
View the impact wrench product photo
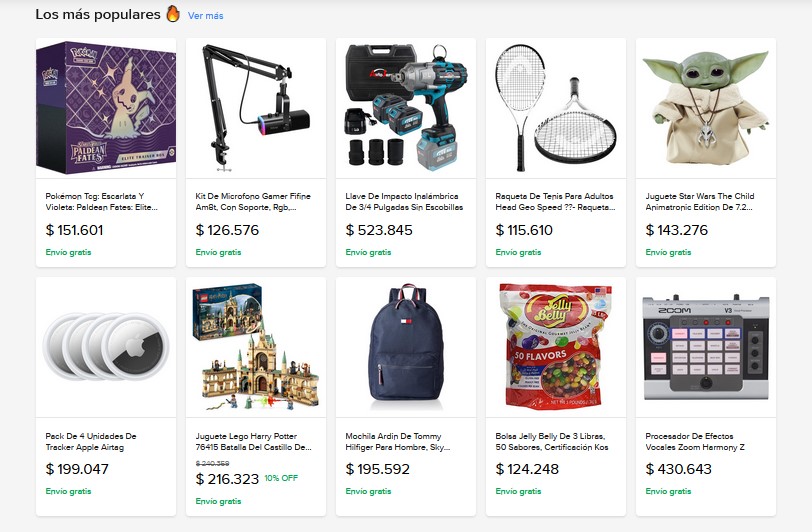tap(406, 108)
